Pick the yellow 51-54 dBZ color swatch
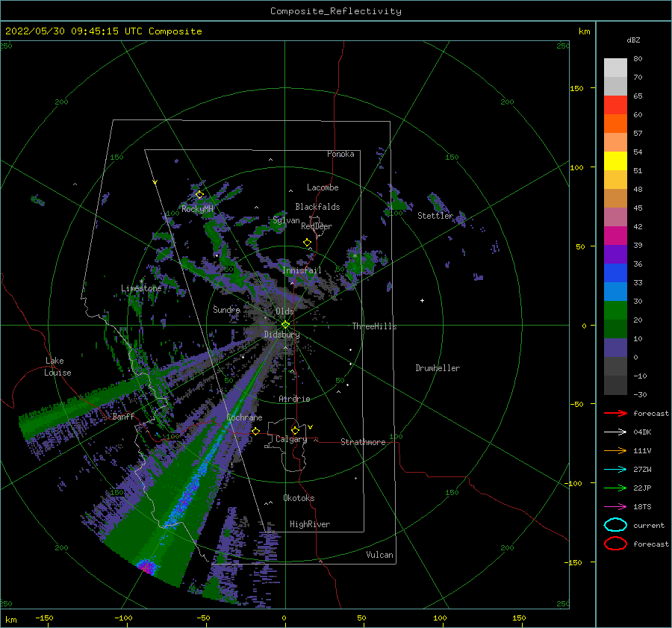The width and height of the screenshot is (672, 628). tap(615, 161)
